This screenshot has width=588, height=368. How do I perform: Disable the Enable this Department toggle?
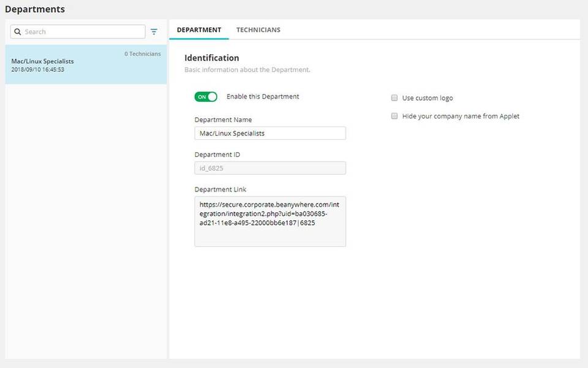tap(205, 96)
